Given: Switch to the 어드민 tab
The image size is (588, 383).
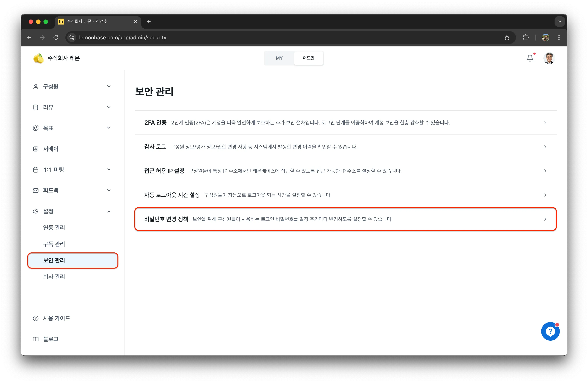Looking at the screenshot, I should (x=308, y=58).
